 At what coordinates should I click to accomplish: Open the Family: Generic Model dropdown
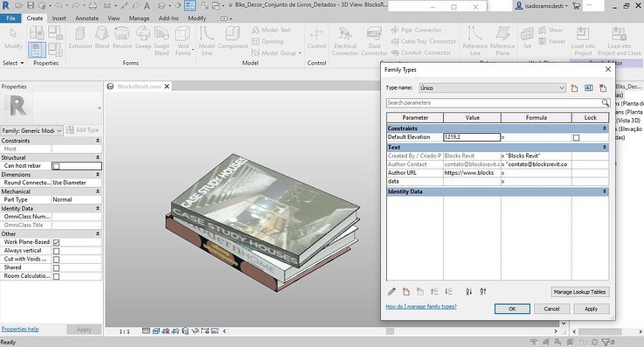point(32,130)
